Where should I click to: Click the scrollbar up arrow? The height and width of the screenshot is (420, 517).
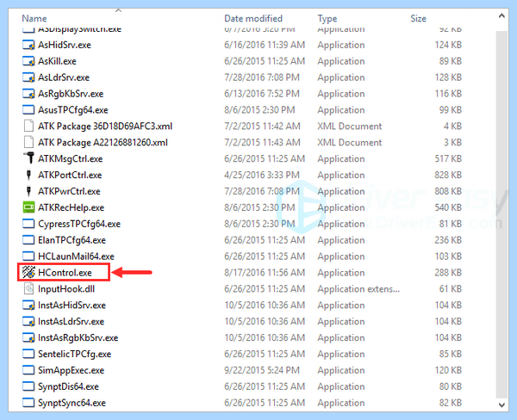coord(501,15)
